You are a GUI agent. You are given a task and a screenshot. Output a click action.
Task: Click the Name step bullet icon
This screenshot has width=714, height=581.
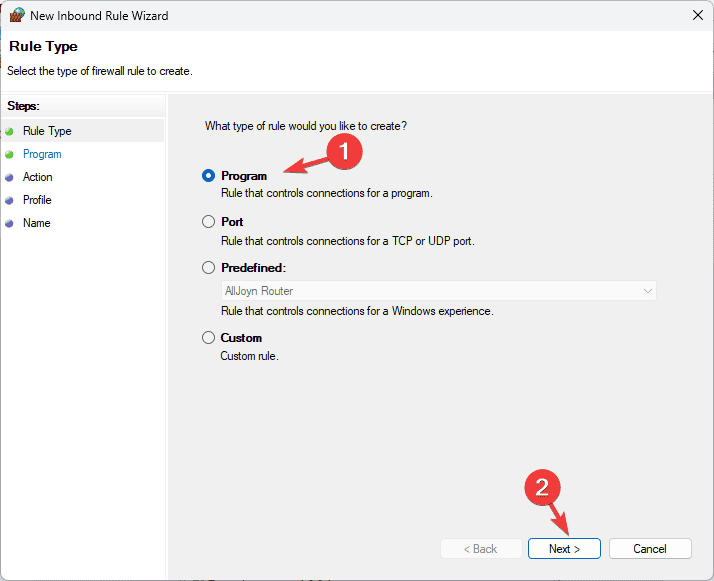(10, 223)
